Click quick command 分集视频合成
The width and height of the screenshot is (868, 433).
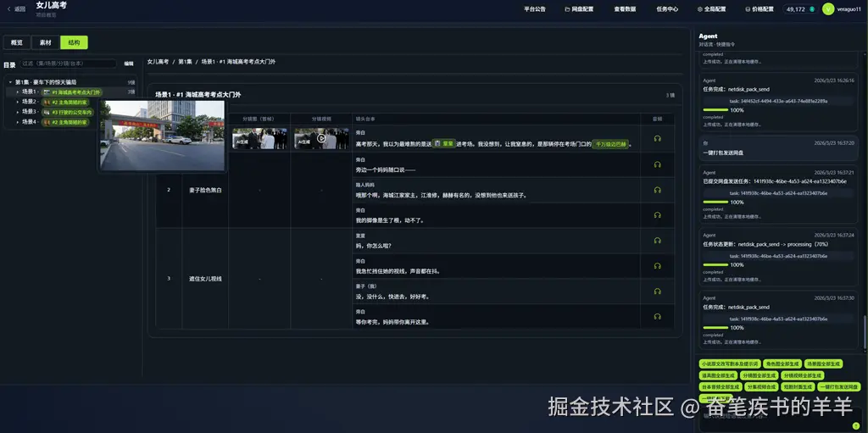(761, 386)
